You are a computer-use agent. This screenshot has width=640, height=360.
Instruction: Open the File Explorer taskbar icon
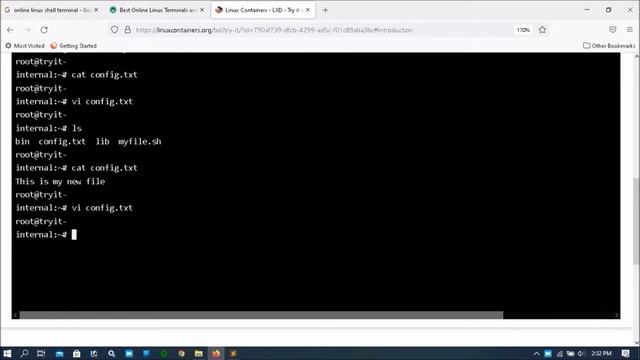[199, 353]
